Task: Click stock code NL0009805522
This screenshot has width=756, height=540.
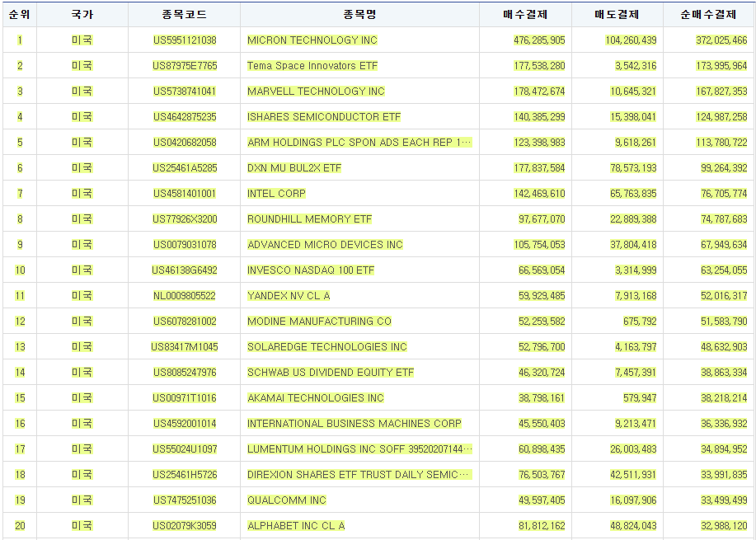Action: pos(185,295)
